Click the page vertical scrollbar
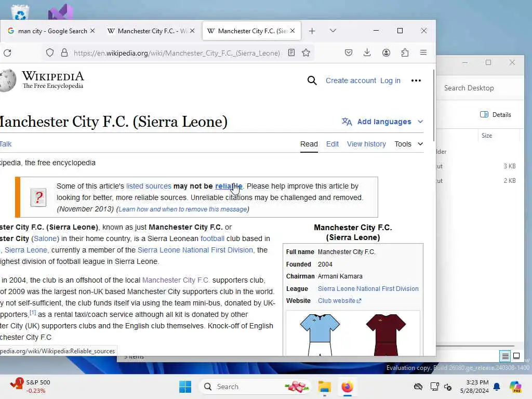This screenshot has height=399, width=532. (x=434, y=106)
